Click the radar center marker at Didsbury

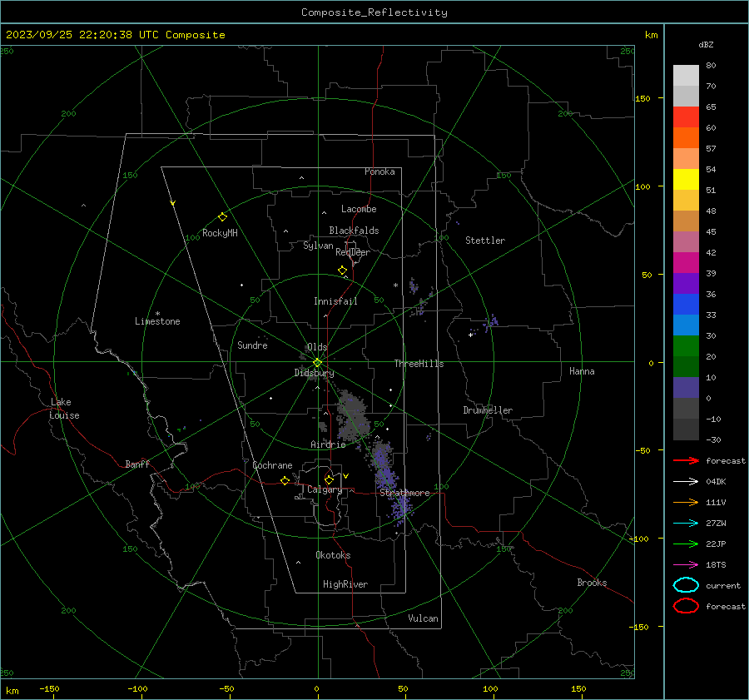(317, 363)
